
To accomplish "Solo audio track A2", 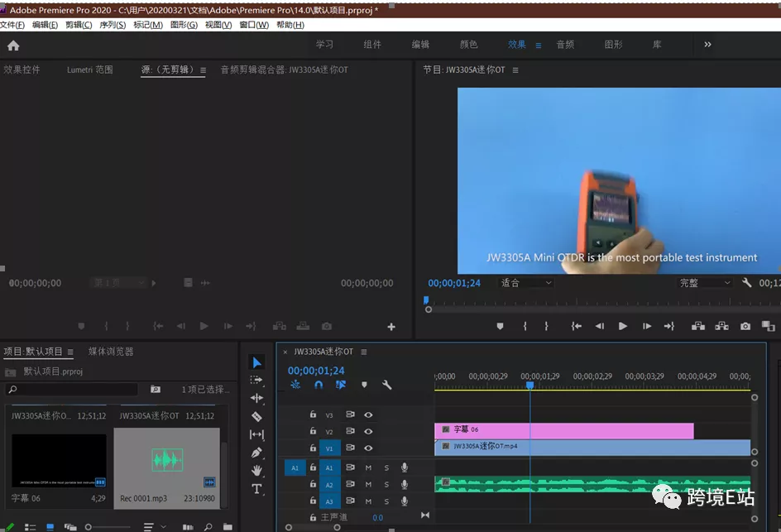I will coord(386,484).
